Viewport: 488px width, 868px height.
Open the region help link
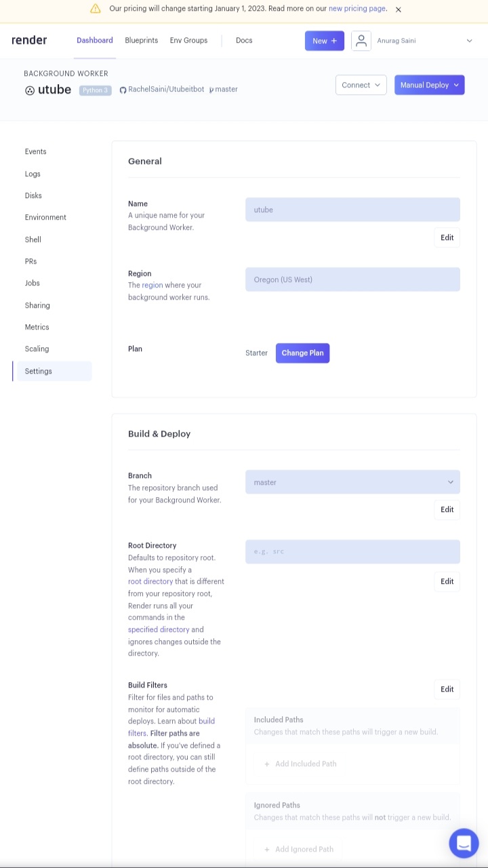click(x=152, y=285)
